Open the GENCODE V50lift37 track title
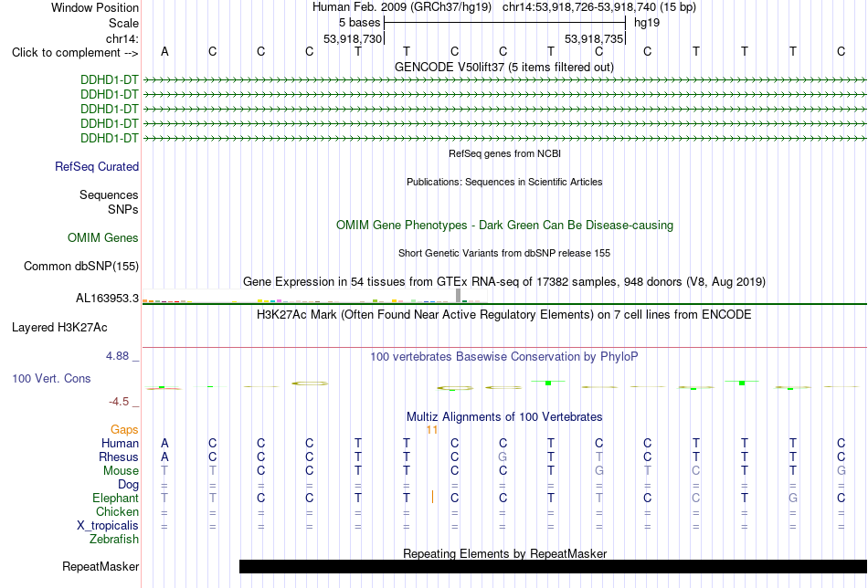 tap(503, 67)
